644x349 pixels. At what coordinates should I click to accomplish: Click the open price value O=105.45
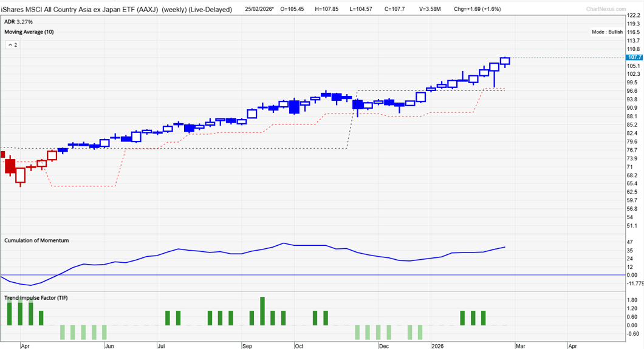pyautogui.click(x=292, y=9)
